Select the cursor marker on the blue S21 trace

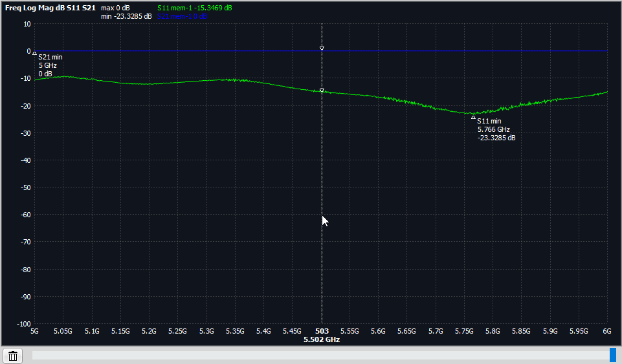click(322, 48)
